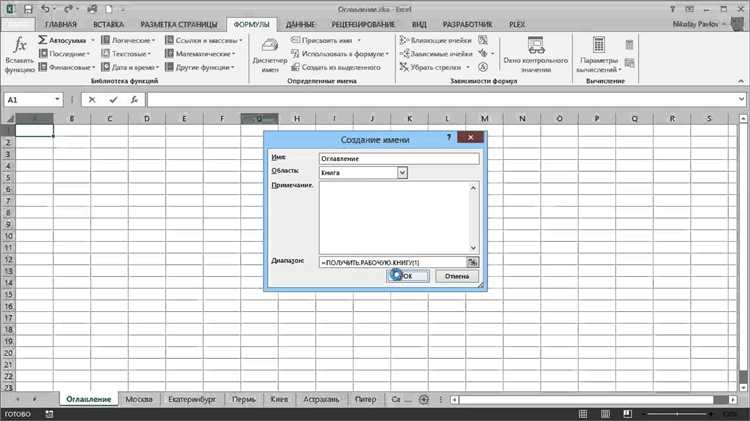Click Влияющие ячейки trace precedents
Viewport: 750px width, 421px height.
[x=436, y=40]
